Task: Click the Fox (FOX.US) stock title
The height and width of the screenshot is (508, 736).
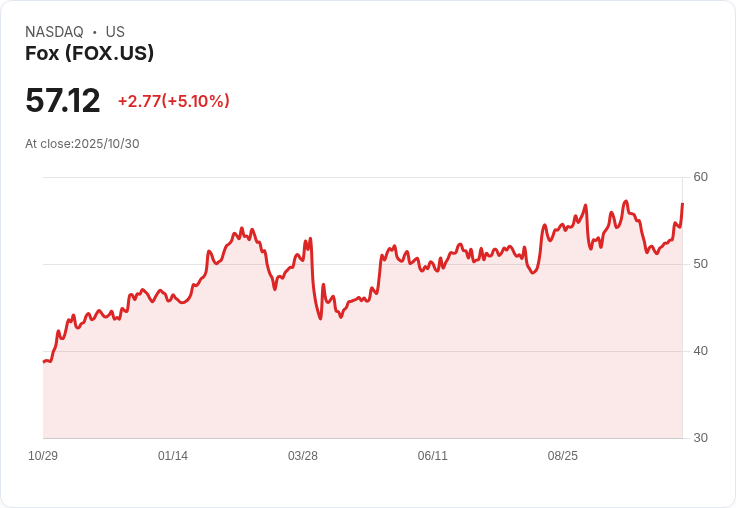Action: click(x=89, y=53)
